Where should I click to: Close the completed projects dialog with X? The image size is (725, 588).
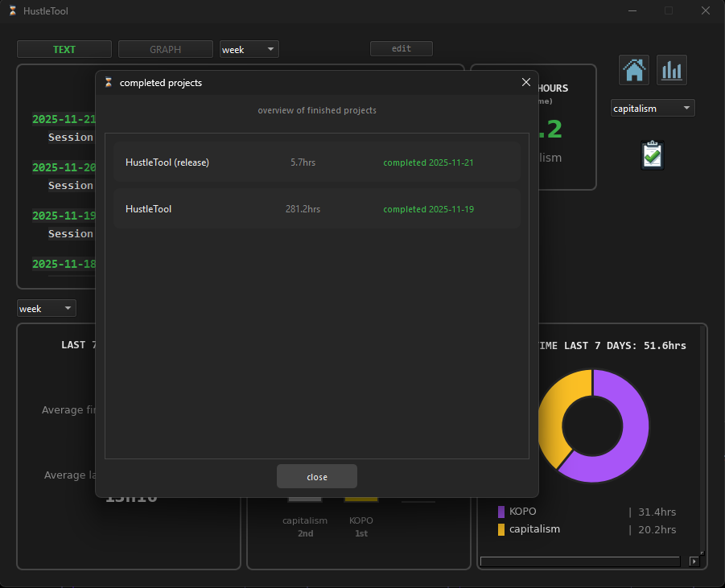point(526,82)
